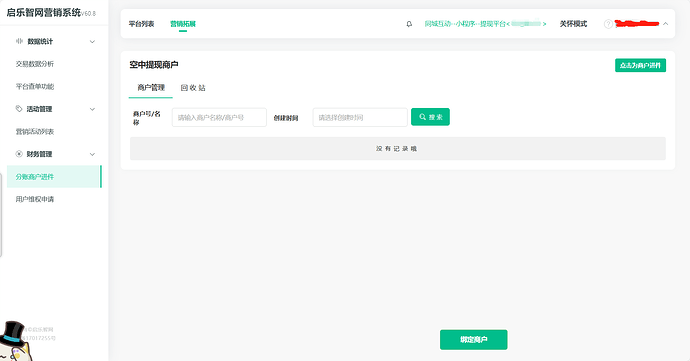This screenshot has width=690, height=361.
Task: Collapse the 活动管理 menu chevron
Action: click(92, 109)
